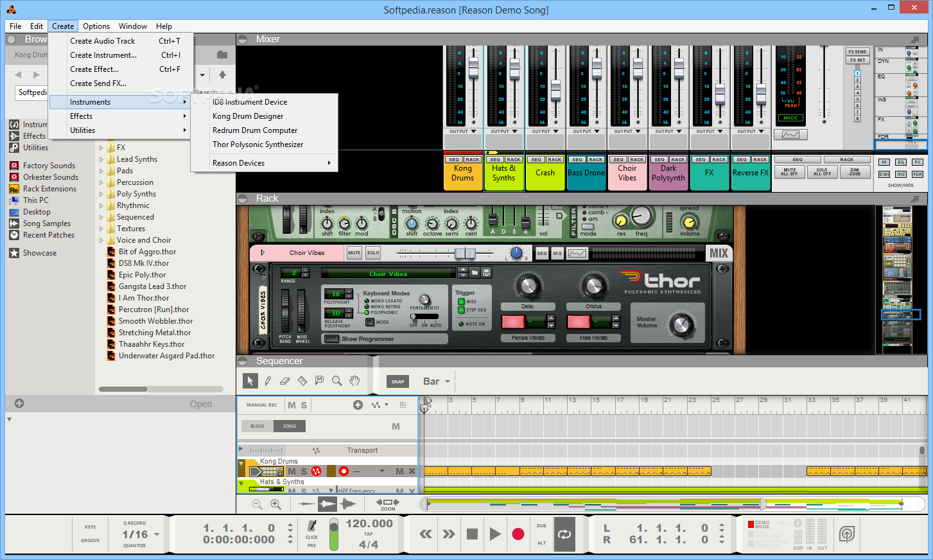Click the fast forward transport button
The height and width of the screenshot is (560, 933).
(449, 534)
